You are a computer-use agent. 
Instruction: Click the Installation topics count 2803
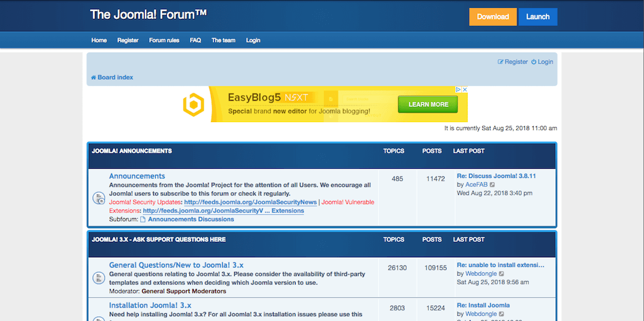397,308
